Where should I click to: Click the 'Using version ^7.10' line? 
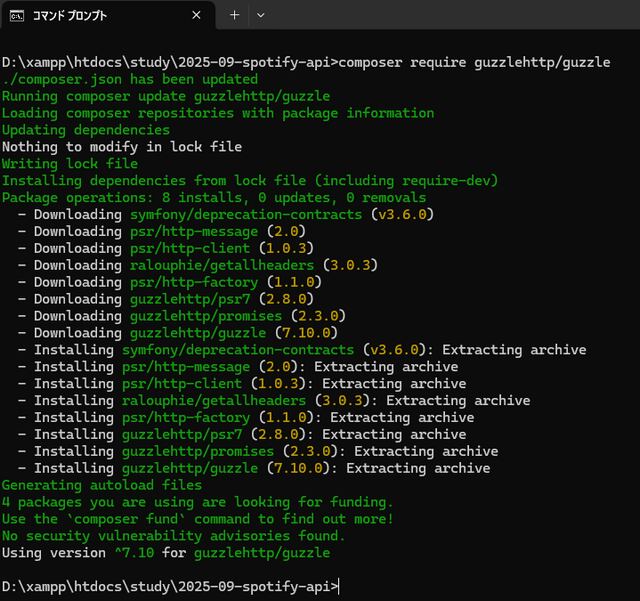[166, 552]
